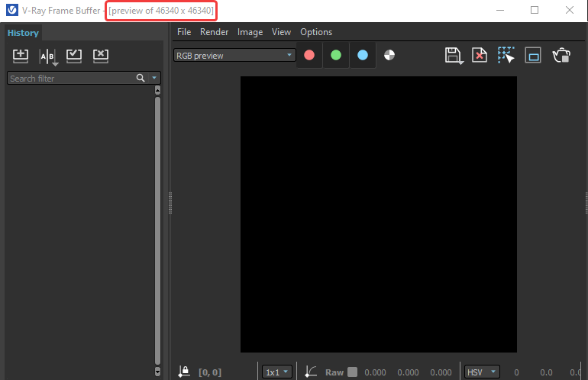Toggle the blue channel circle
This screenshot has height=380, width=588.
363,55
